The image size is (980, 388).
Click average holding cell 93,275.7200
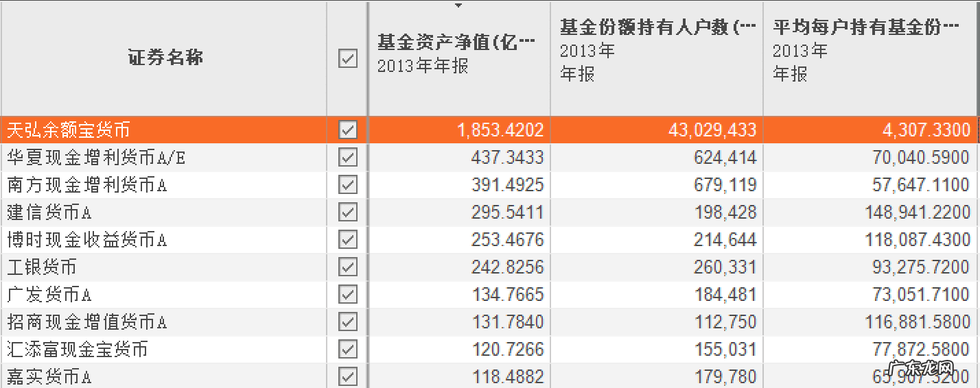click(870, 267)
